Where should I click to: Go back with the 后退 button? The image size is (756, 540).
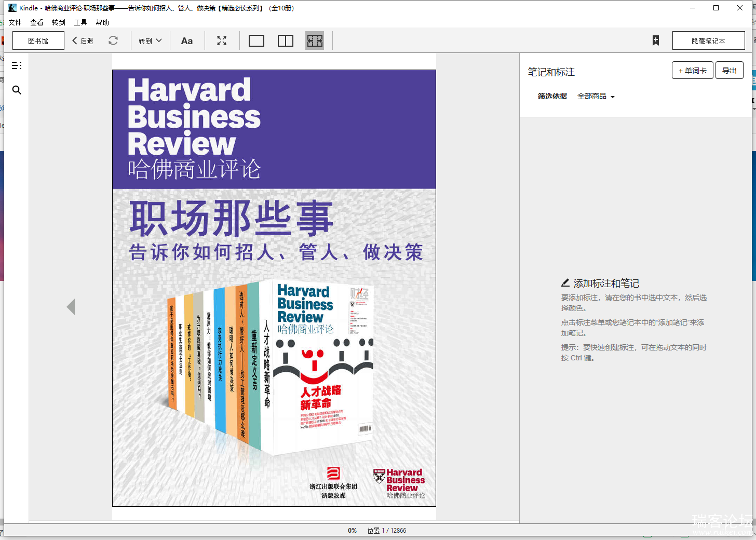tap(83, 40)
